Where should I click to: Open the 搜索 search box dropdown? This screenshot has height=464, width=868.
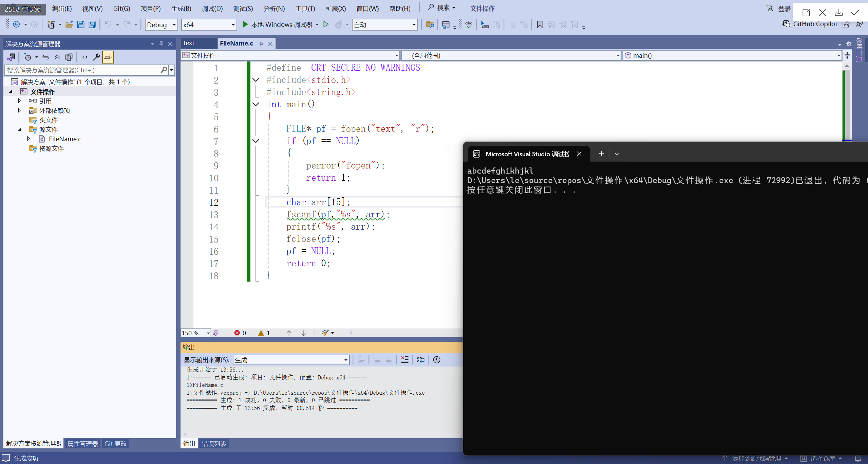[454, 8]
